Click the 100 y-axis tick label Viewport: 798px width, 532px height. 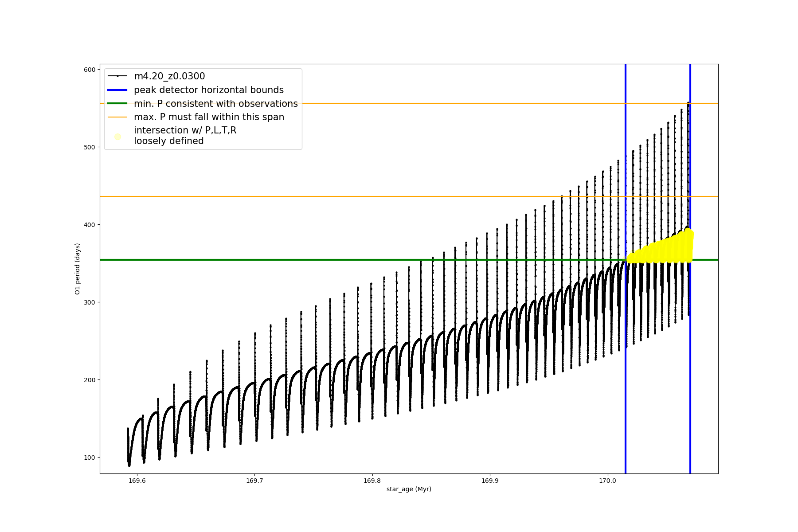(90, 458)
